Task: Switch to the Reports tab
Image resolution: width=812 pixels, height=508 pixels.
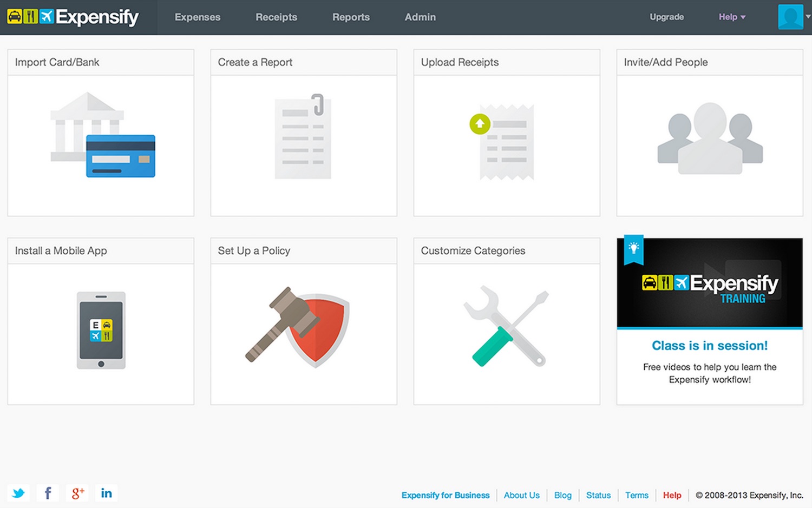Action: (351, 17)
